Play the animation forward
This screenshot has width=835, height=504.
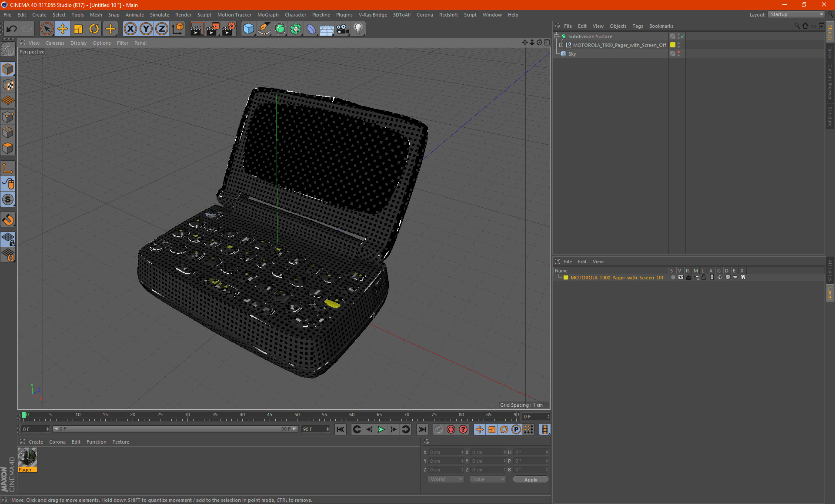click(x=381, y=429)
